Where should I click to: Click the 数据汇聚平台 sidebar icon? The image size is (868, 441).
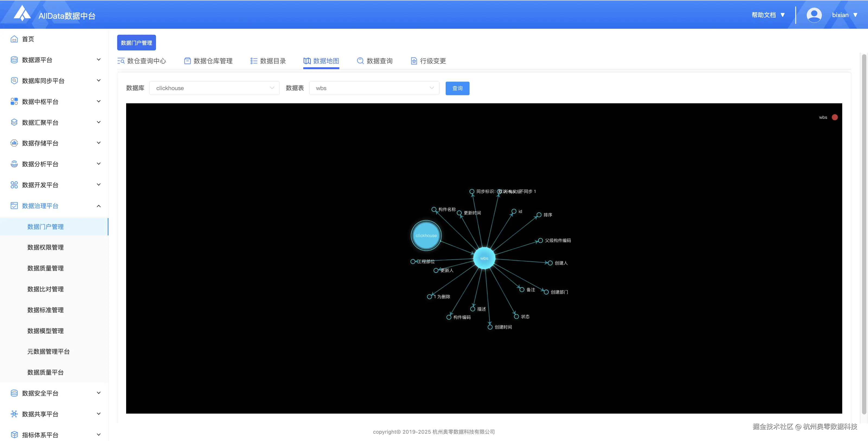pyautogui.click(x=14, y=122)
